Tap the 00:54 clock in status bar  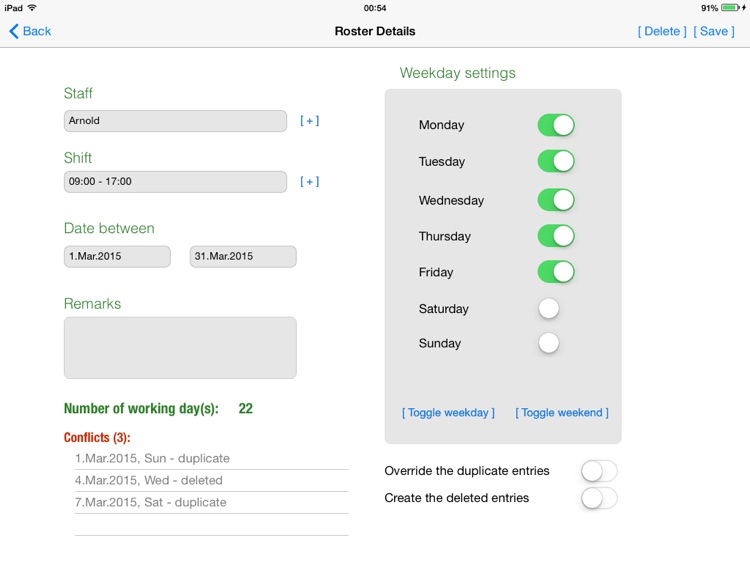point(375,8)
